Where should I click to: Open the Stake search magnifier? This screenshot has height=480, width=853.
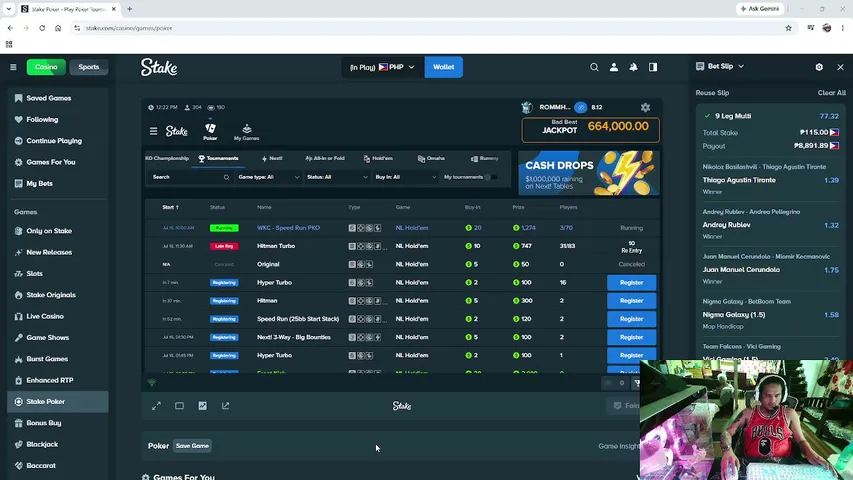[594, 67]
